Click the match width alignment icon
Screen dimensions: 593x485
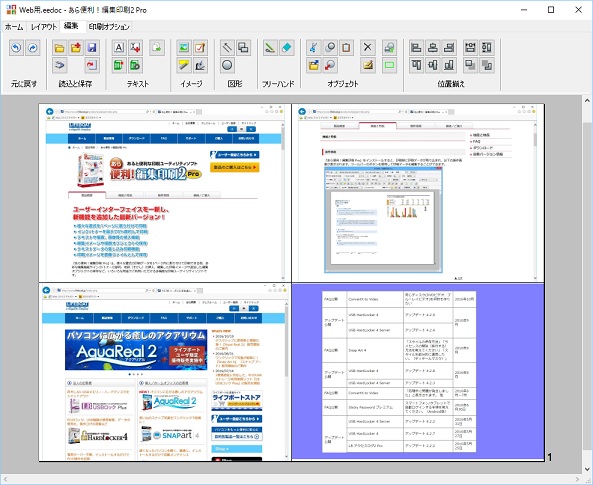[x=470, y=48]
